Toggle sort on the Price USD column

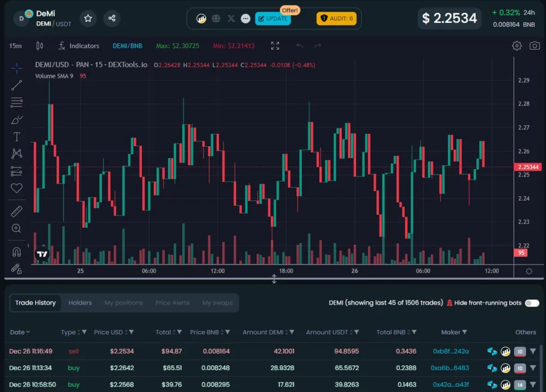point(126,332)
